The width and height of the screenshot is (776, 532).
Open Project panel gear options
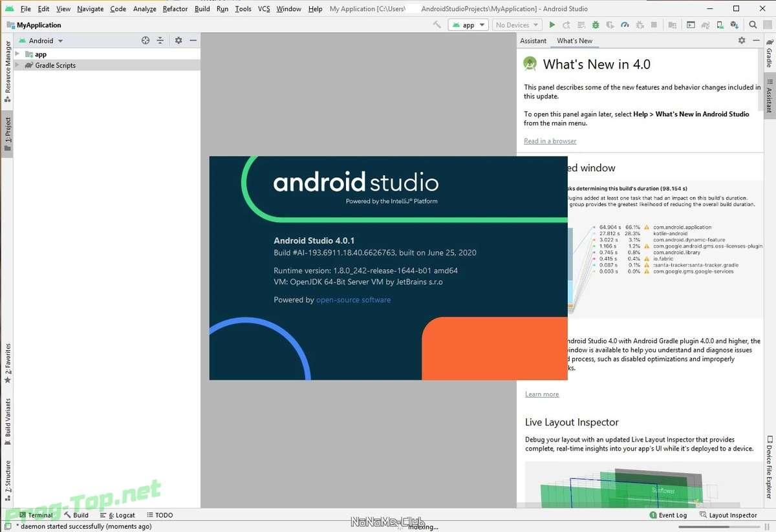click(178, 41)
